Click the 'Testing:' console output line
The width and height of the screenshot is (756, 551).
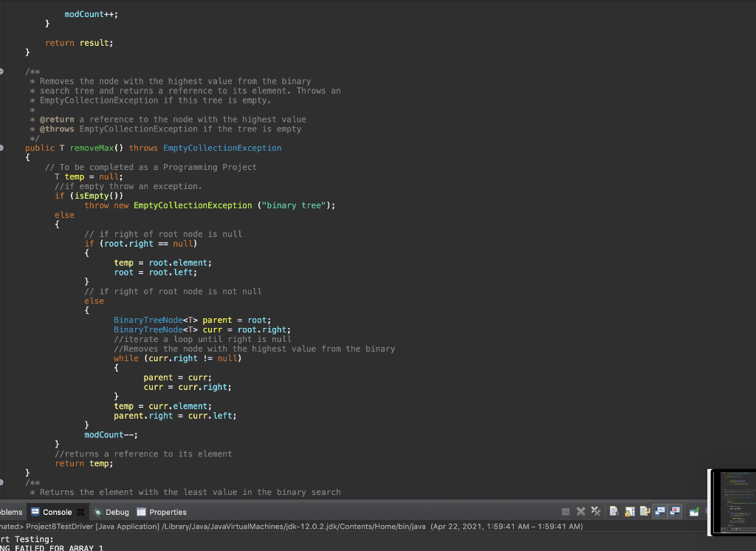(x=34, y=539)
